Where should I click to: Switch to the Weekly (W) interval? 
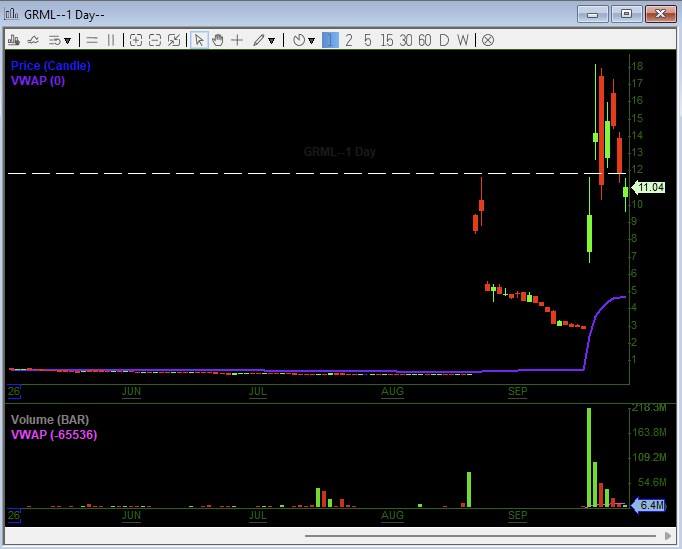tap(463, 40)
